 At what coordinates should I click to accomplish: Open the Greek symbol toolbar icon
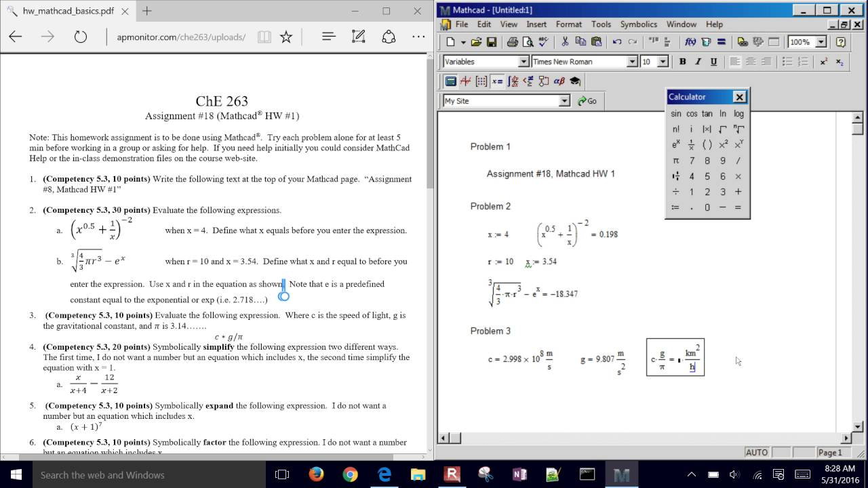[559, 81]
